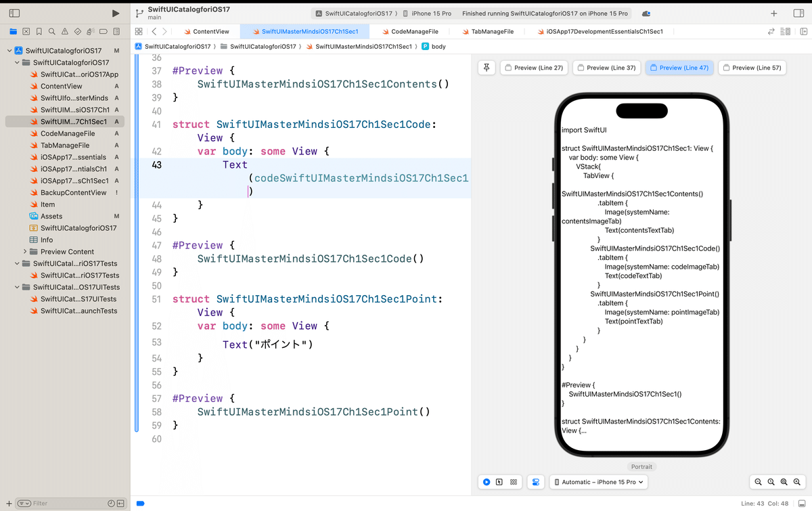Screen dimensions: 812x511
Task: Open the Source Control navigator
Action: click(x=26, y=31)
